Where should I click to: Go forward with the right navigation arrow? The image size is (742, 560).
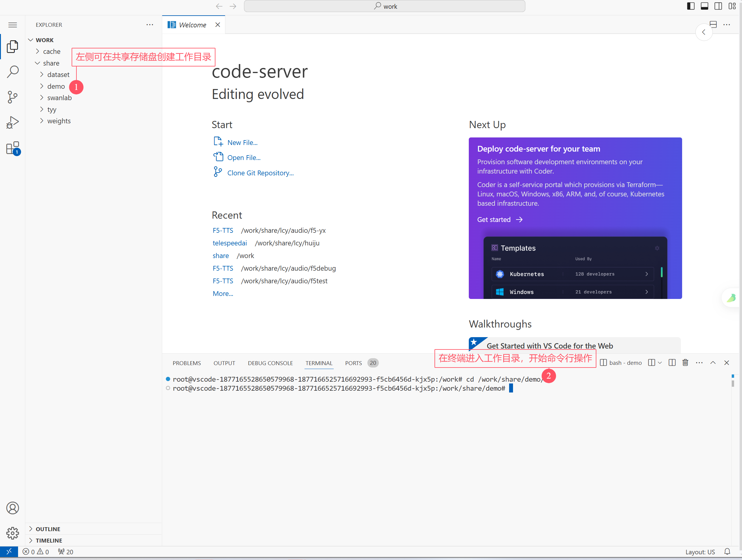(x=233, y=6)
